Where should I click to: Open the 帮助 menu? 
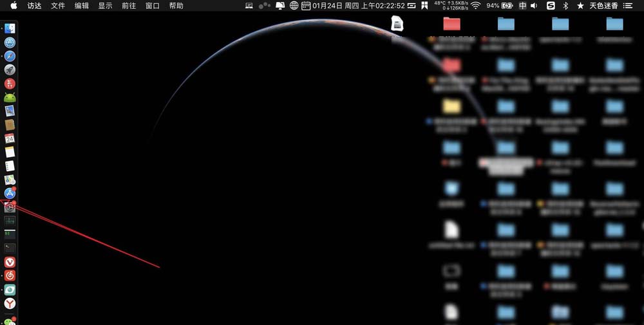[x=176, y=6]
